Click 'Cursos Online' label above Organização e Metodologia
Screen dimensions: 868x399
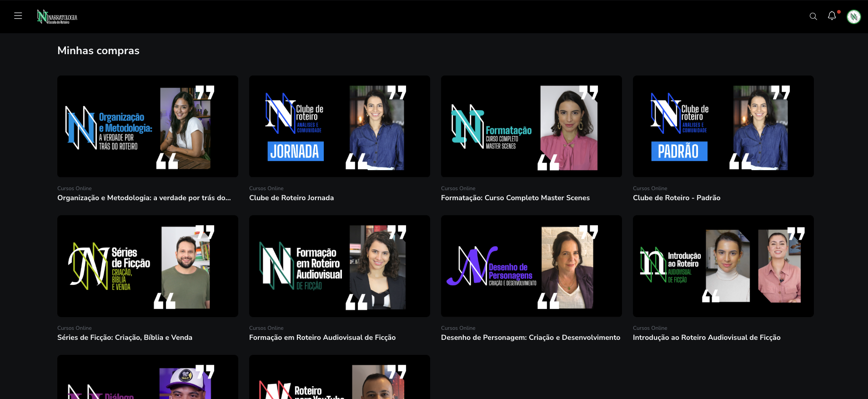[x=75, y=188]
